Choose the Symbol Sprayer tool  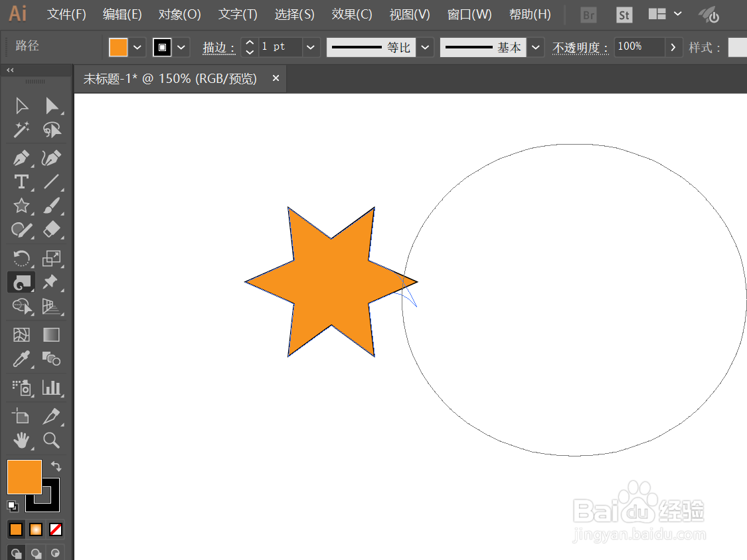(x=21, y=387)
